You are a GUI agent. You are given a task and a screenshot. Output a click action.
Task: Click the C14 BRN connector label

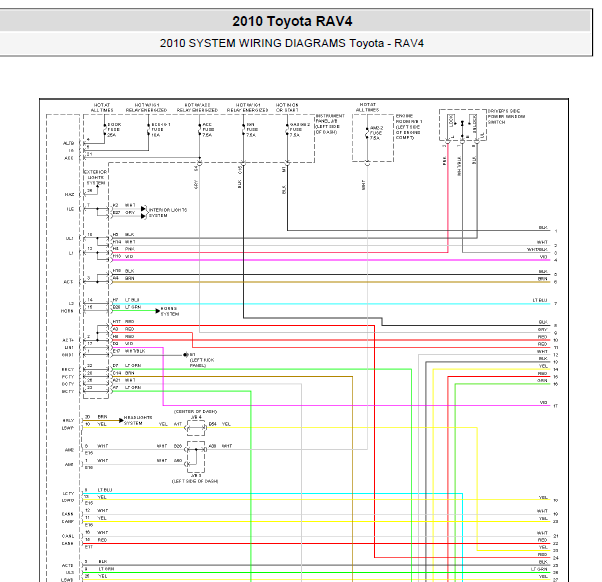point(123,373)
